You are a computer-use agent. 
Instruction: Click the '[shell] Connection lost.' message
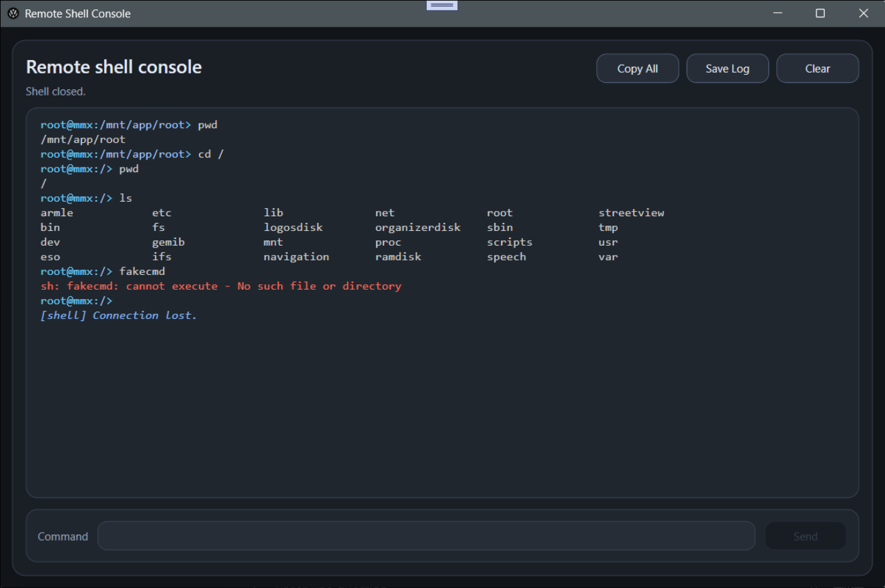point(118,315)
